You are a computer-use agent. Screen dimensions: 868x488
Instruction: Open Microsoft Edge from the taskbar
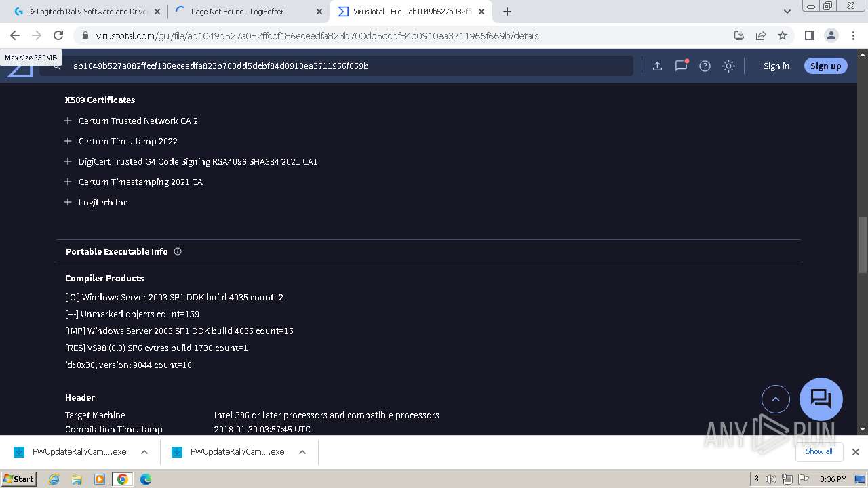point(146,479)
